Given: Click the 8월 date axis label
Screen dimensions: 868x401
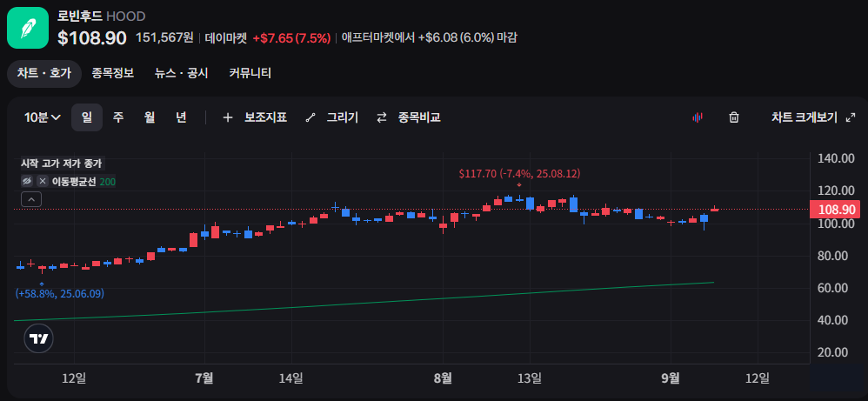Looking at the screenshot, I should 443,378.
